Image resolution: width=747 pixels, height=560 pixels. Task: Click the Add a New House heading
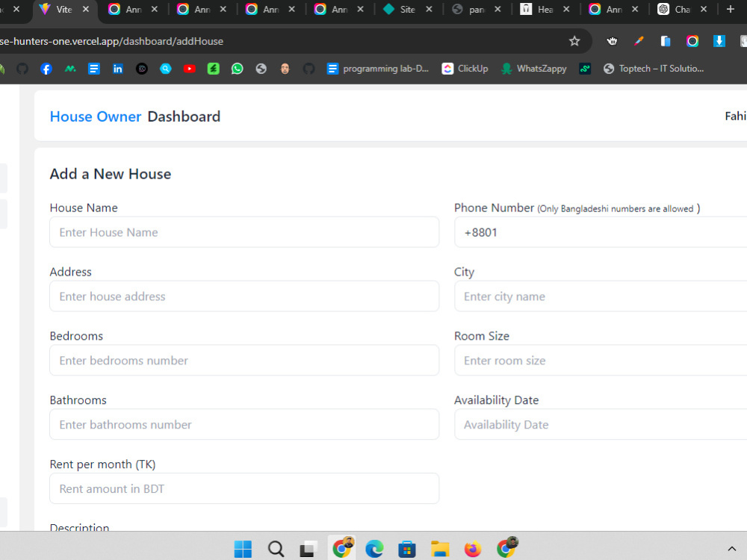[x=110, y=174]
